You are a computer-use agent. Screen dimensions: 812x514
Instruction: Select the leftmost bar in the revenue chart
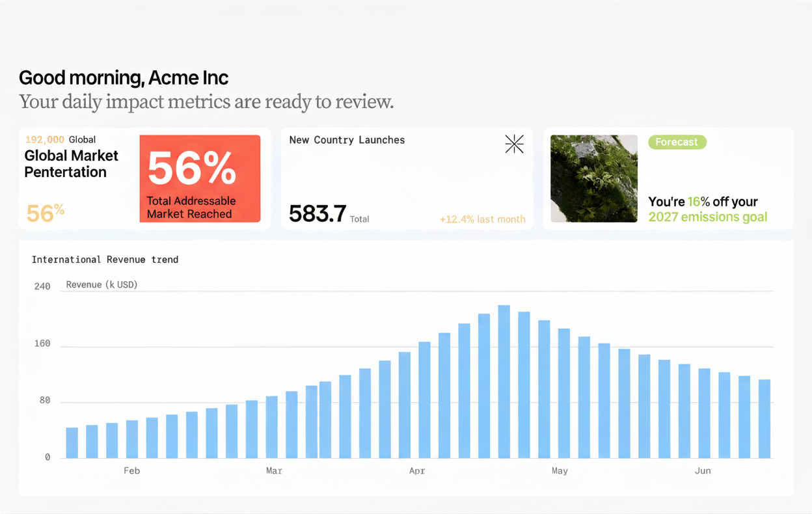click(72, 442)
